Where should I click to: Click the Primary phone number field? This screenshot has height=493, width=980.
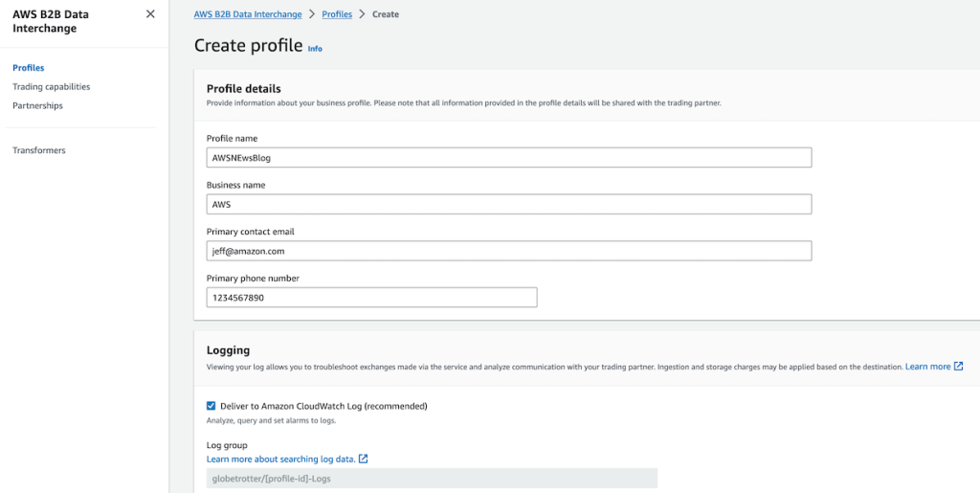371,298
